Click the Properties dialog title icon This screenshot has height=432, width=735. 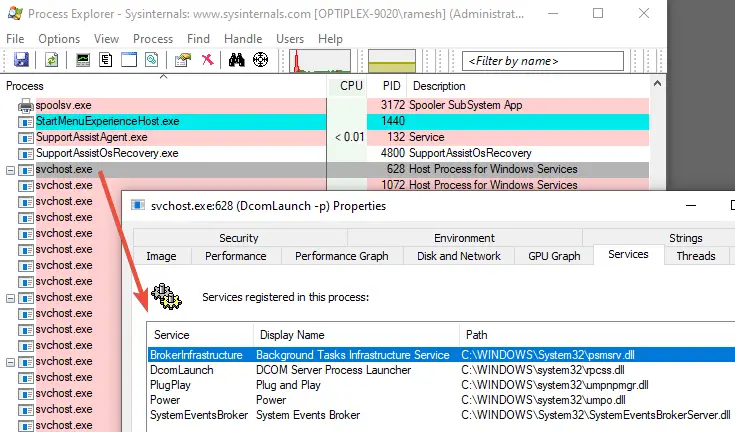point(137,205)
